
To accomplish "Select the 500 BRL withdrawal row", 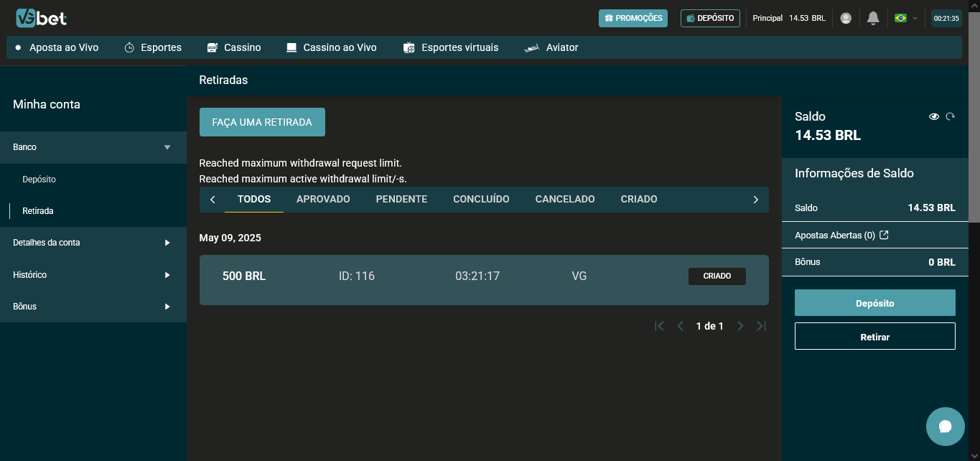I will (483, 279).
